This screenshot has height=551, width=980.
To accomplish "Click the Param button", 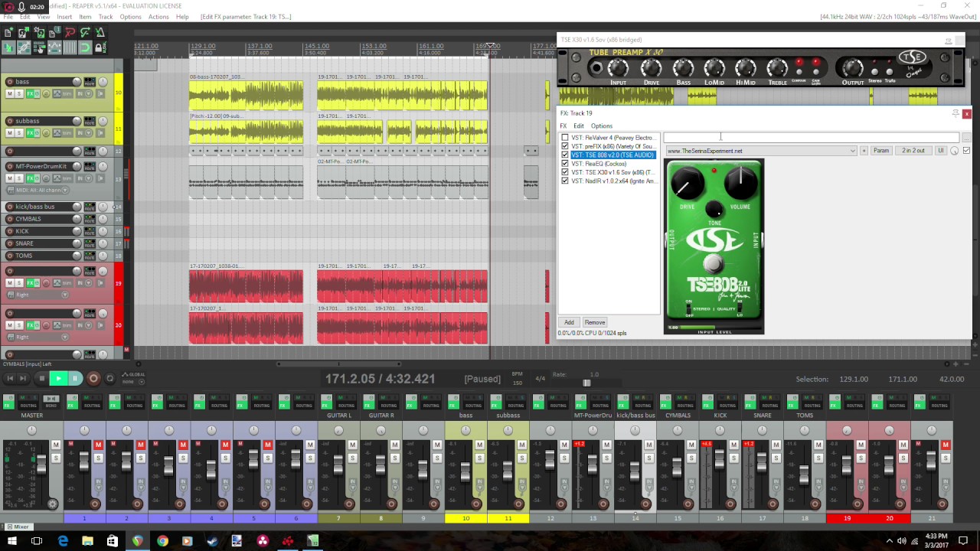I will click(x=881, y=151).
